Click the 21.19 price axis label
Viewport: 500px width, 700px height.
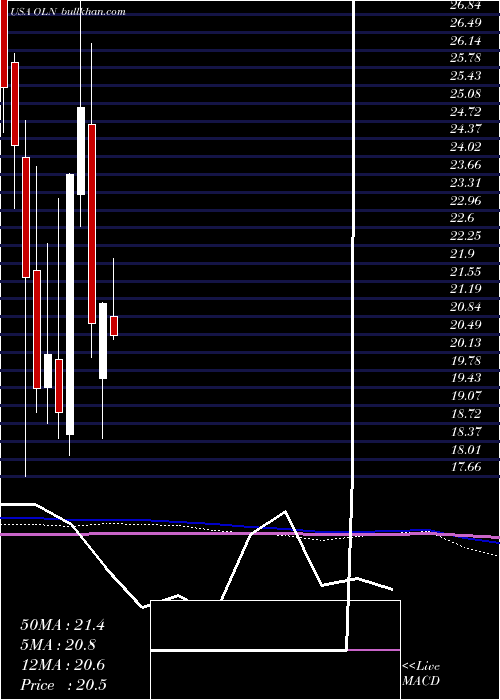coord(466,289)
